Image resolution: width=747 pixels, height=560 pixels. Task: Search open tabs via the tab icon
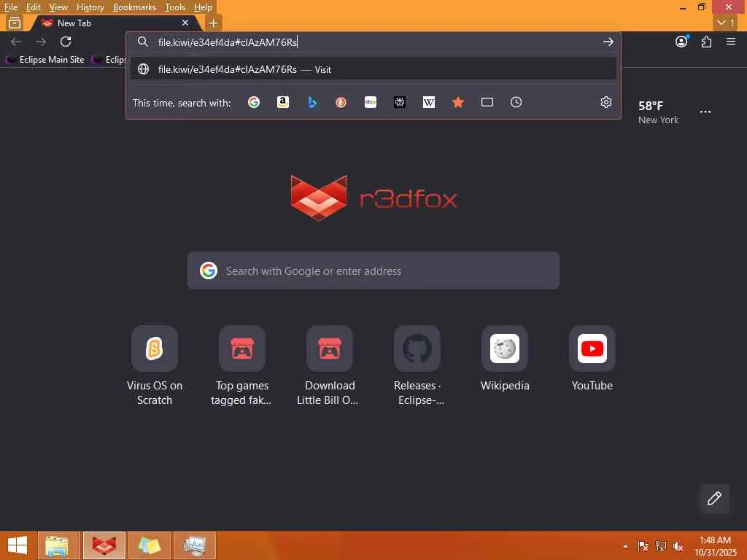[x=487, y=102]
